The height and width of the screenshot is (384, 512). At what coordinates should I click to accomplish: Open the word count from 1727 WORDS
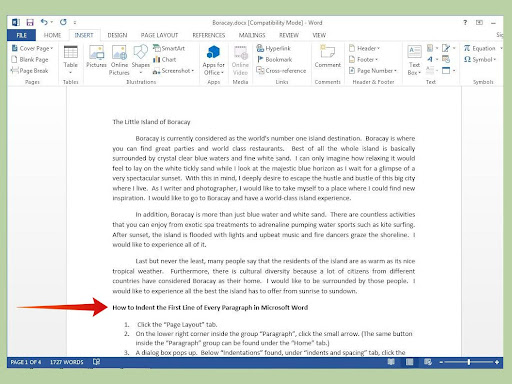pyautogui.click(x=67, y=362)
